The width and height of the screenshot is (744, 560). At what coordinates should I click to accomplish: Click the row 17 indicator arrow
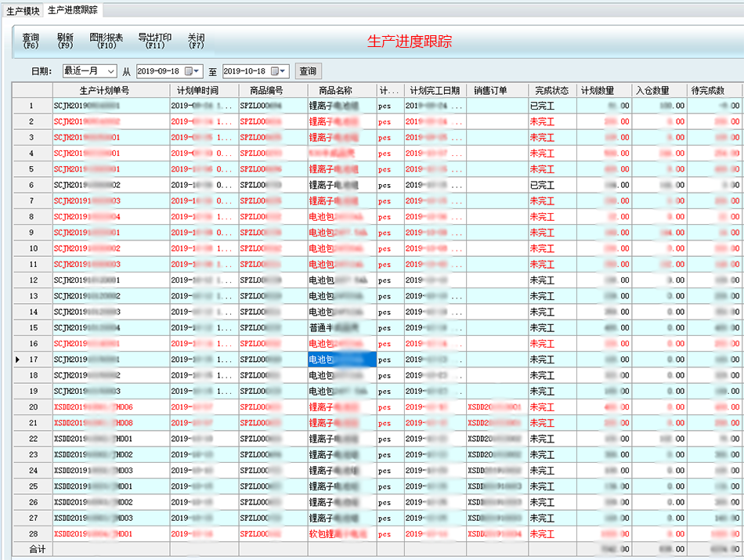coord(17,359)
